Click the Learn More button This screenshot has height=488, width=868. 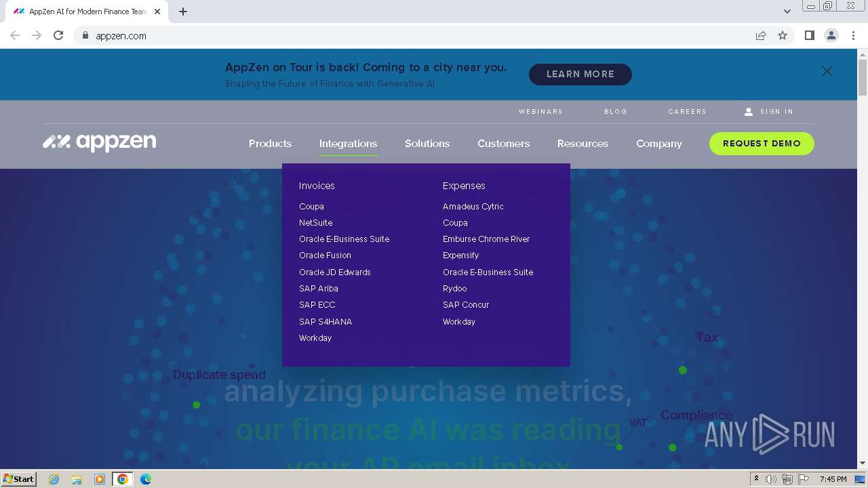point(580,75)
